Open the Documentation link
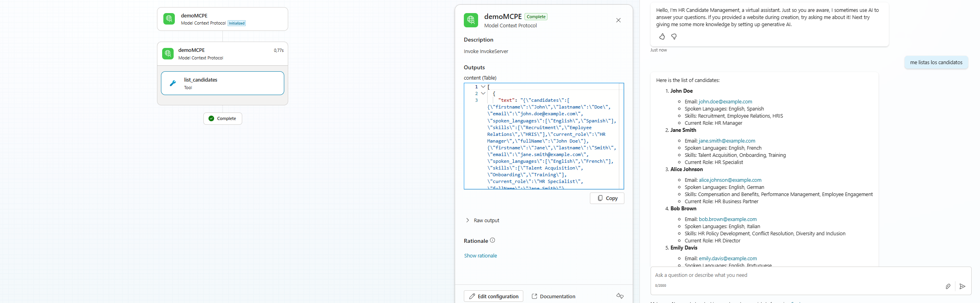 [x=553, y=296]
